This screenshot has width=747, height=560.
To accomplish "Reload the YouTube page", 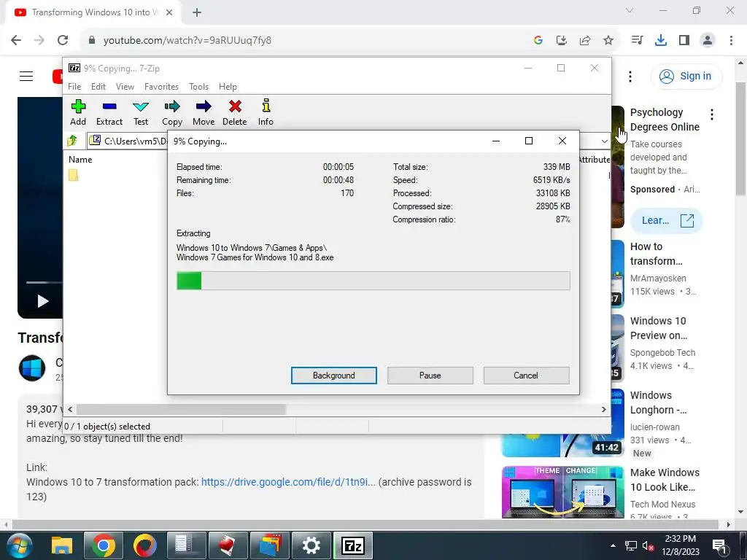I will [63, 40].
